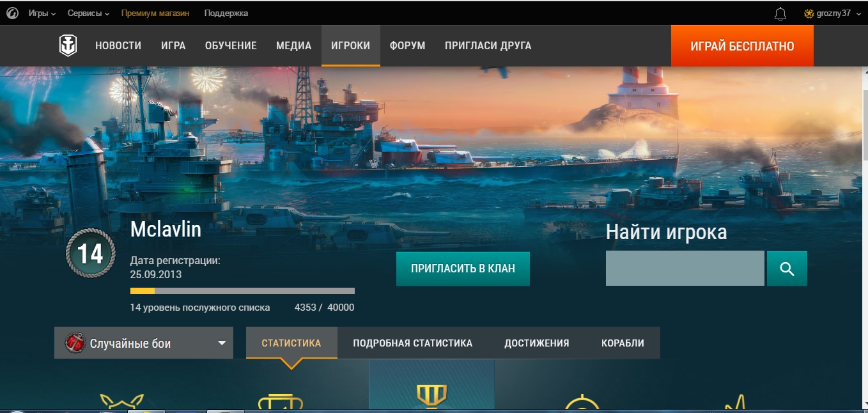Click the player name Mclavlin

coord(166,230)
